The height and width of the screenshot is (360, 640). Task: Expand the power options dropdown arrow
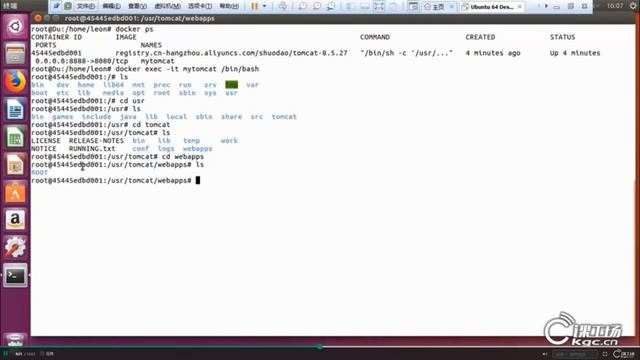264,6
